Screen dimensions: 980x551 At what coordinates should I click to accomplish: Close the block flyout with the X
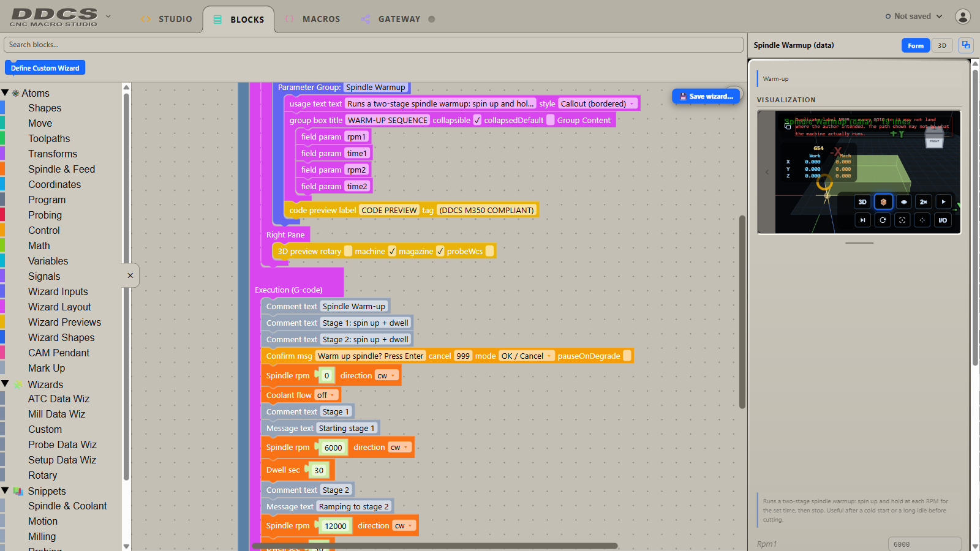[130, 275]
